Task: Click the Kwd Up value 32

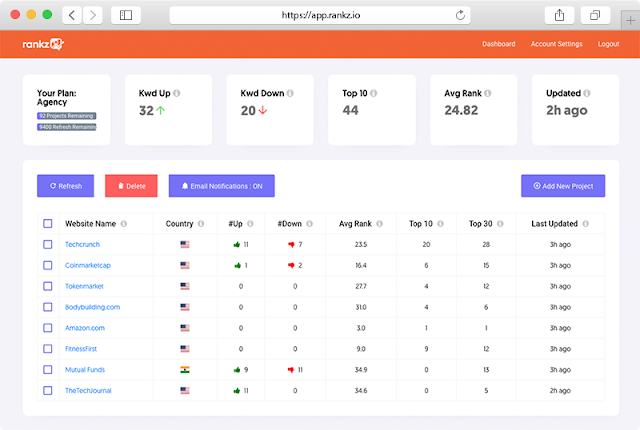Action: click(146, 111)
